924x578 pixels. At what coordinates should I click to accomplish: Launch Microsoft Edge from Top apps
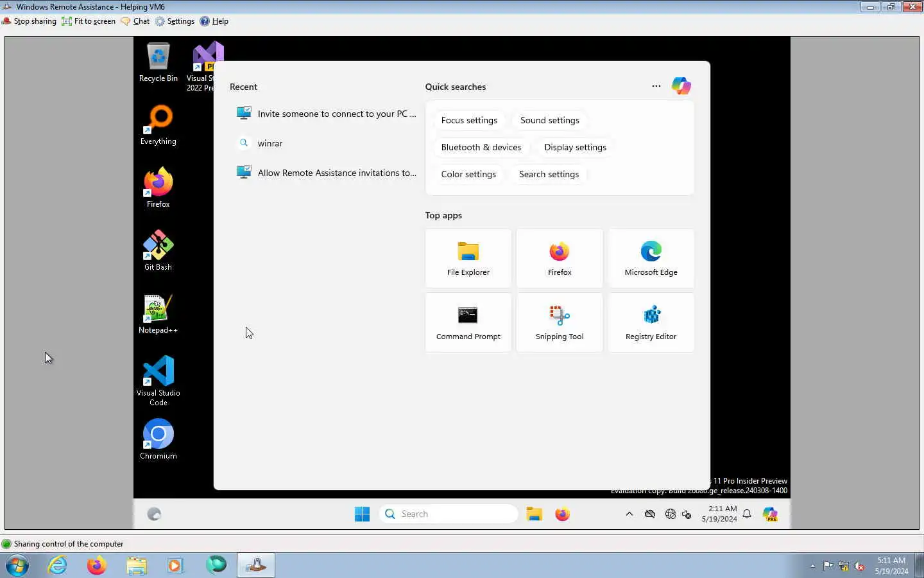[x=651, y=258]
